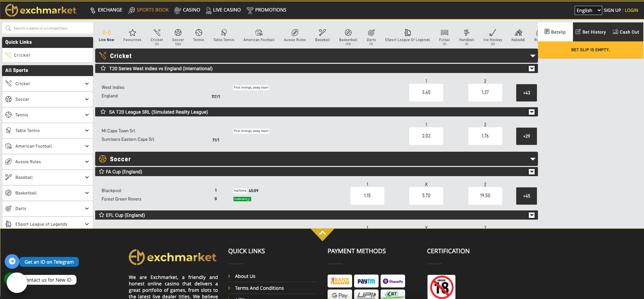
Task: Open the English language dropdown
Action: pyautogui.click(x=588, y=11)
